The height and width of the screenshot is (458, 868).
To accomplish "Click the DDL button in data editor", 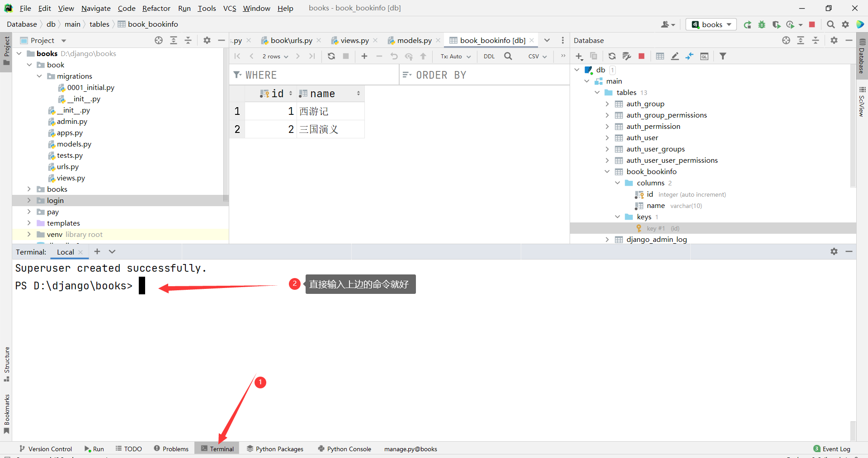I will click(489, 57).
